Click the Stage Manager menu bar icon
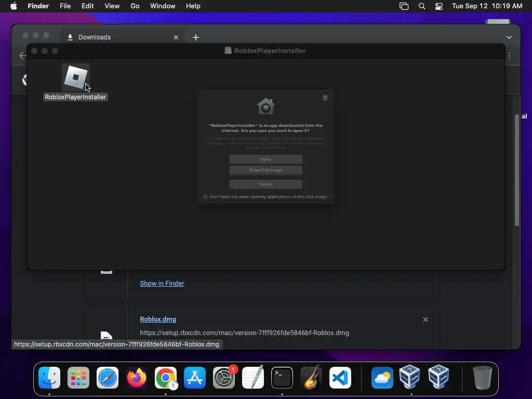 pos(404,6)
